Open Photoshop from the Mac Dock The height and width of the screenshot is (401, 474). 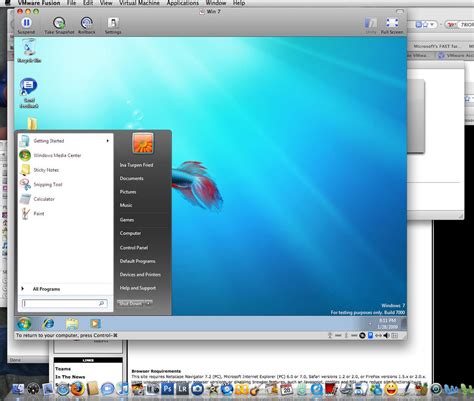[x=168, y=389]
